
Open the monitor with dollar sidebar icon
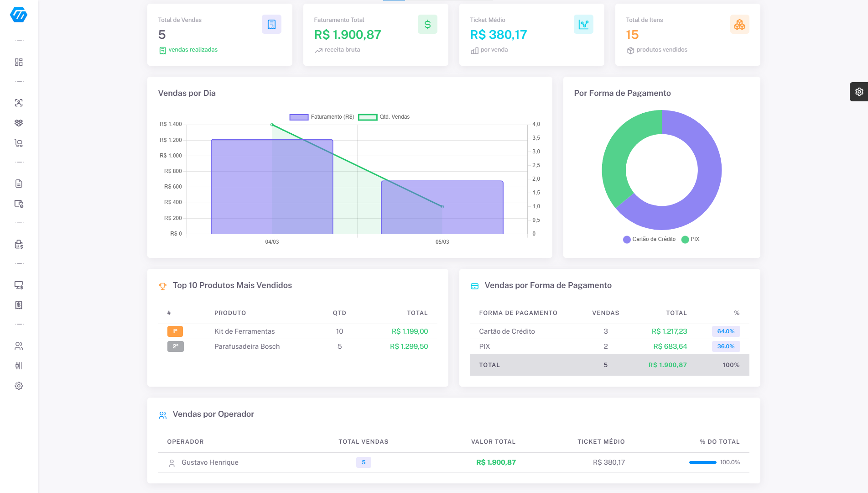point(19,285)
